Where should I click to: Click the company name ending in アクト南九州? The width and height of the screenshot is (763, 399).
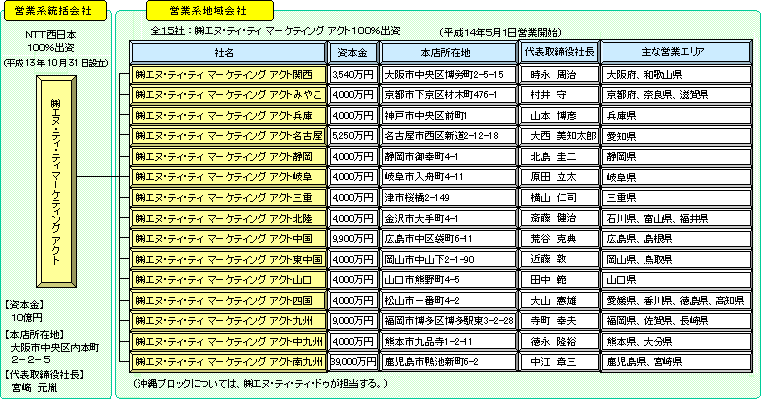click(228, 362)
